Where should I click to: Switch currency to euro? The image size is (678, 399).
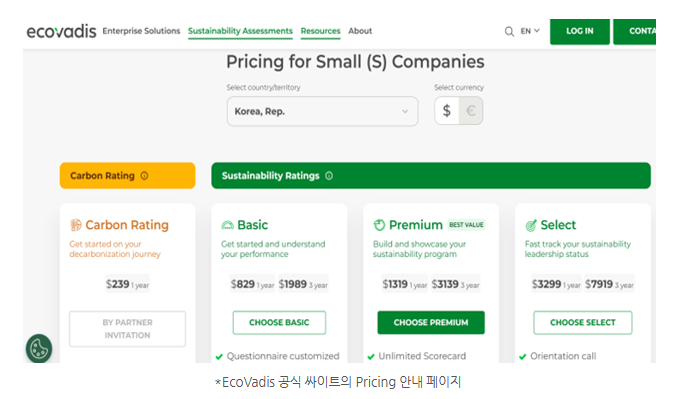471,111
